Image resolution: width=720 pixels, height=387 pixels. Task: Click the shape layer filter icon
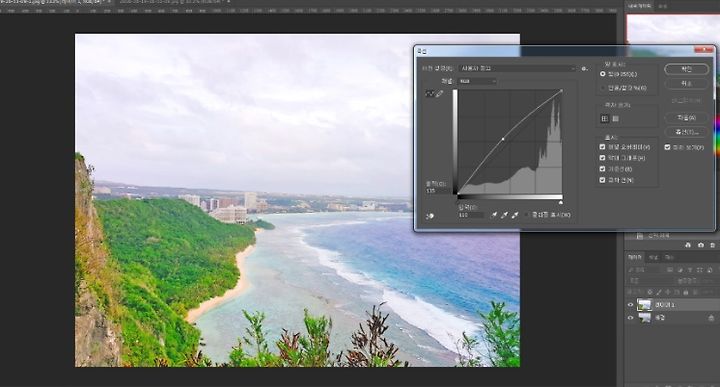pyautogui.click(x=699, y=269)
